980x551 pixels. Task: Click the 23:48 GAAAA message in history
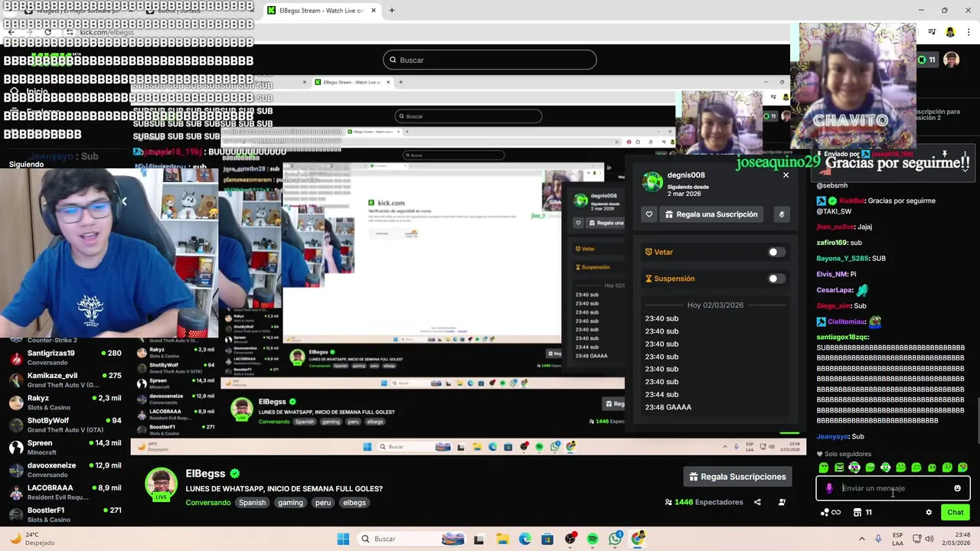pos(668,407)
